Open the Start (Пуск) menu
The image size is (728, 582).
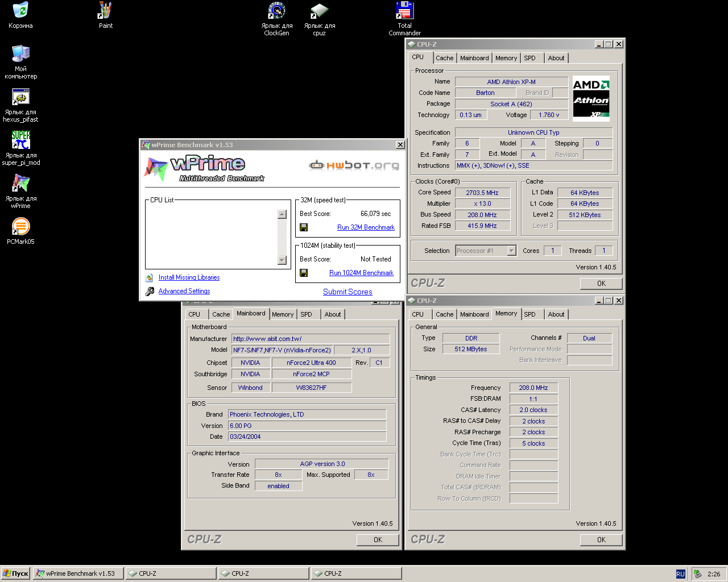(x=15, y=573)
